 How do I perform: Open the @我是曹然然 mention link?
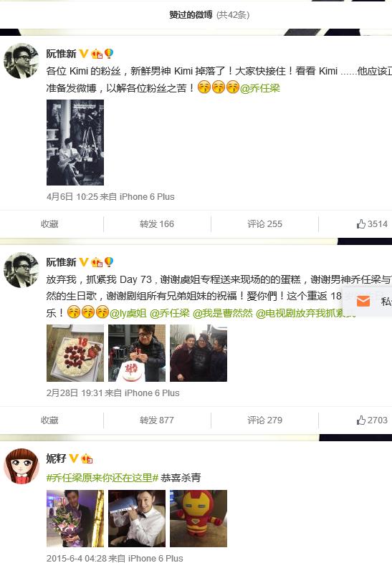click(223, 313)
